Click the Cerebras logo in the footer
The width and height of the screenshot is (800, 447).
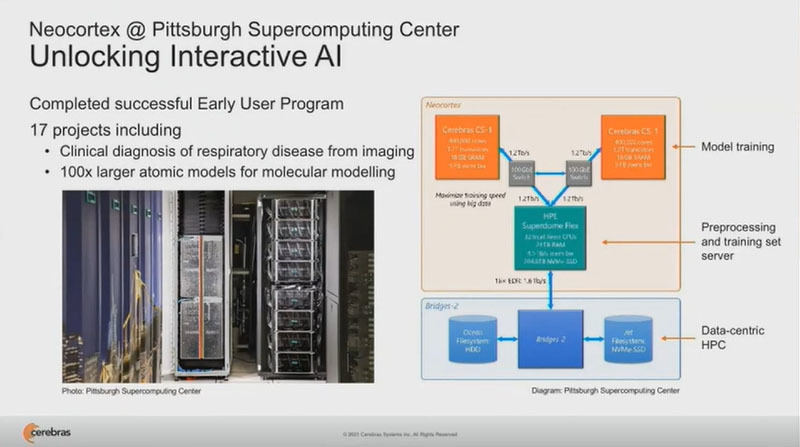pos(46,433)
